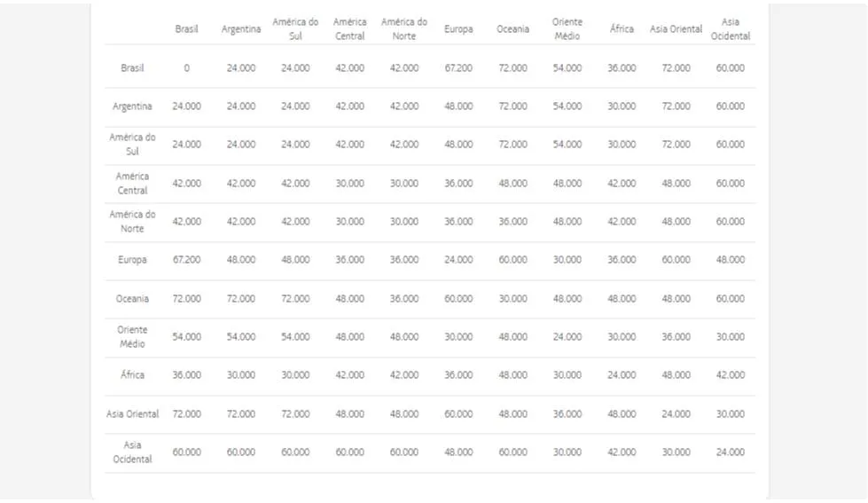868x503 pixels.
Task: Click the Oriente Médio column header
Action: [567, 29]
